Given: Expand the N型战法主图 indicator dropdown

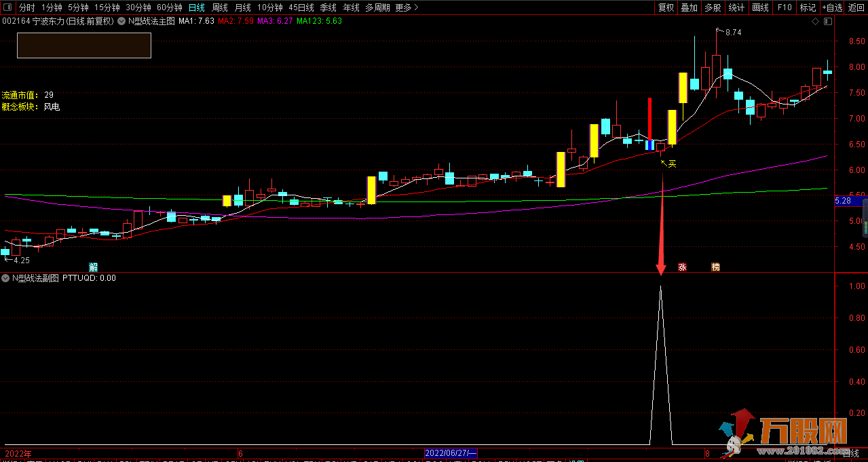Looking at the screenshot, I should pos(121,21).
